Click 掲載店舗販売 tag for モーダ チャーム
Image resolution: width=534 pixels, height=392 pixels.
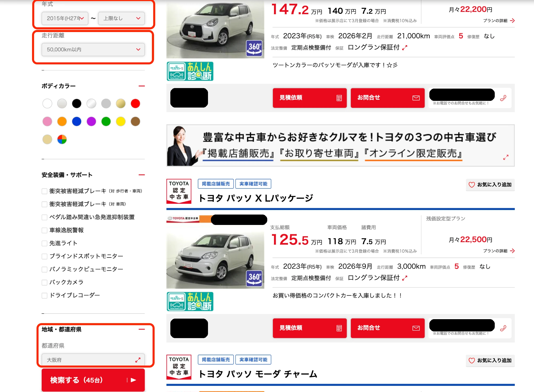(216, 360)
